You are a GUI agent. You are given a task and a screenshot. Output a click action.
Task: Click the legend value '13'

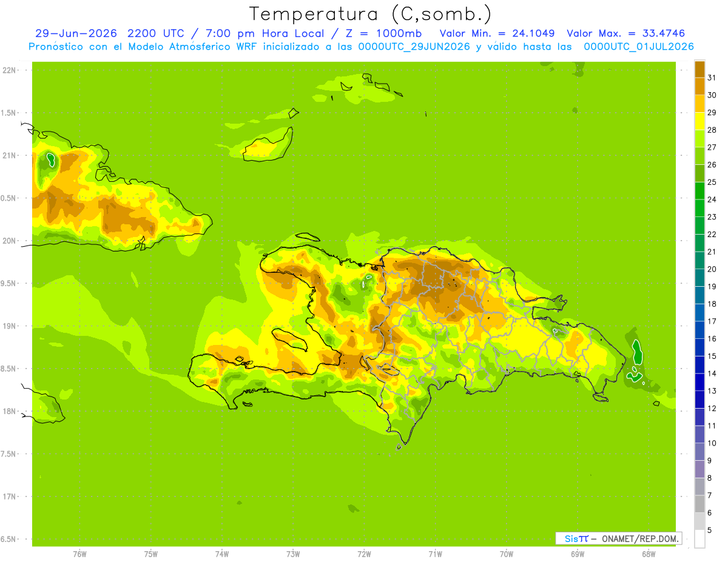(x=712, y=391)
